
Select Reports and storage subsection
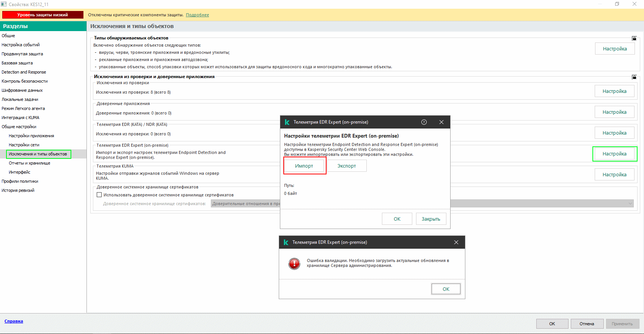coord(29,163)
